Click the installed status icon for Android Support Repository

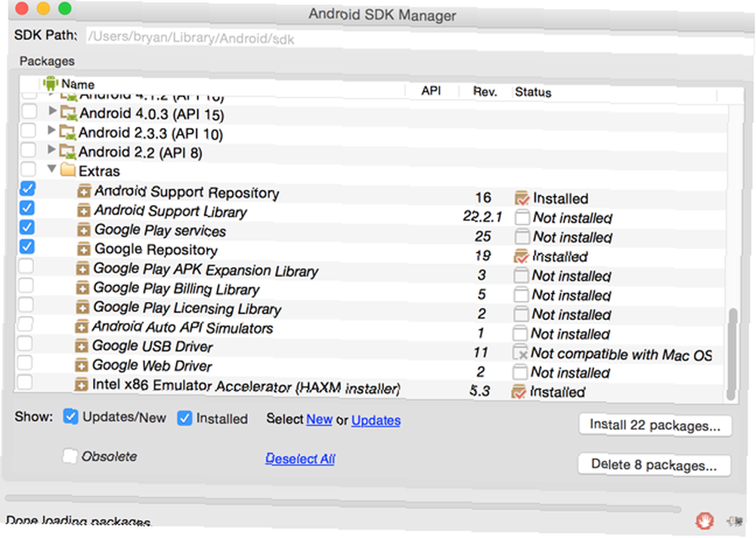click(x=522, y=197)
